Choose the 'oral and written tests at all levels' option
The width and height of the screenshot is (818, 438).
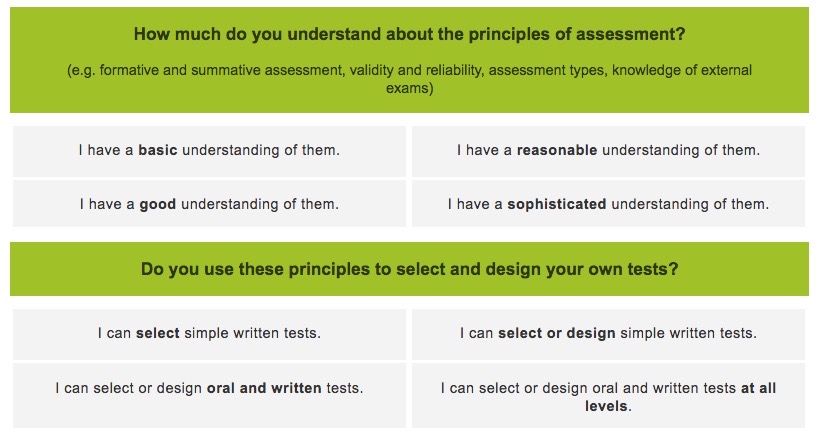pos(608,396)
